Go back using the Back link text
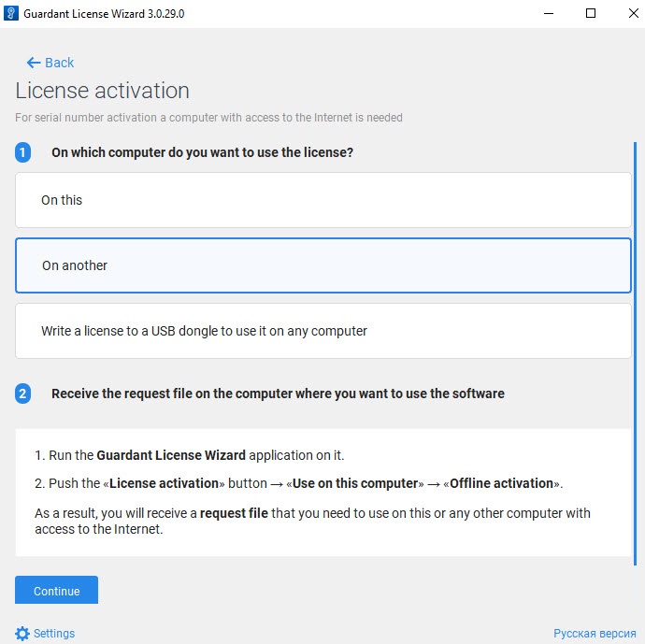Screen dimensions: 645x644 coord(60,63)
